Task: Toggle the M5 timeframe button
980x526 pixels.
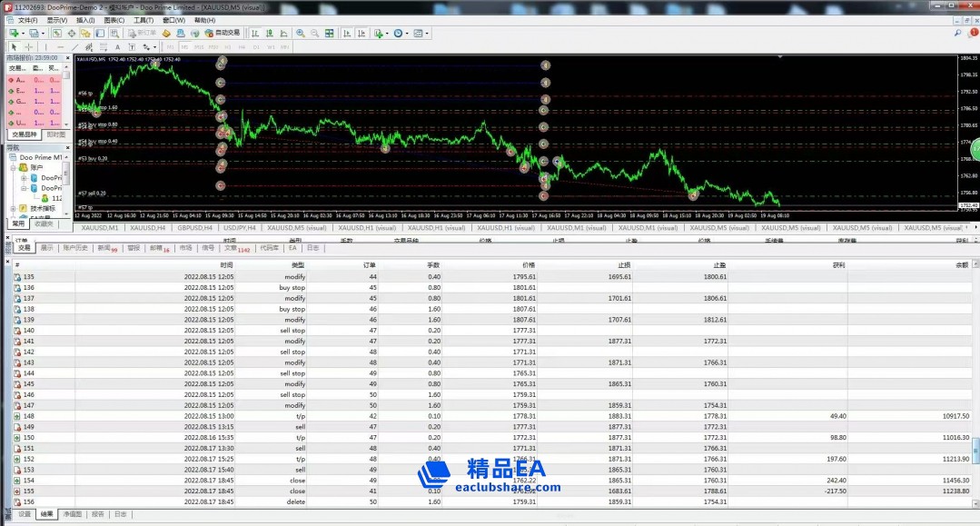Action: pyautogui.click(x=184, y=46)
